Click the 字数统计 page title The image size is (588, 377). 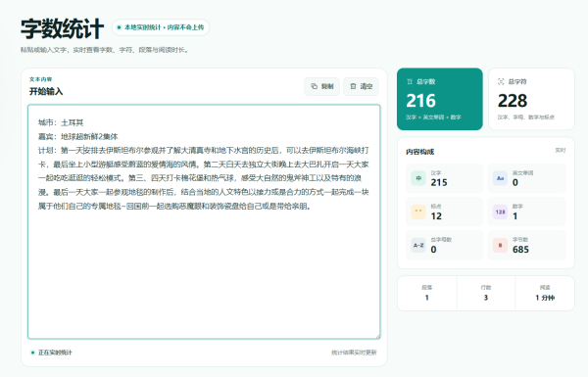click(63, 28)
